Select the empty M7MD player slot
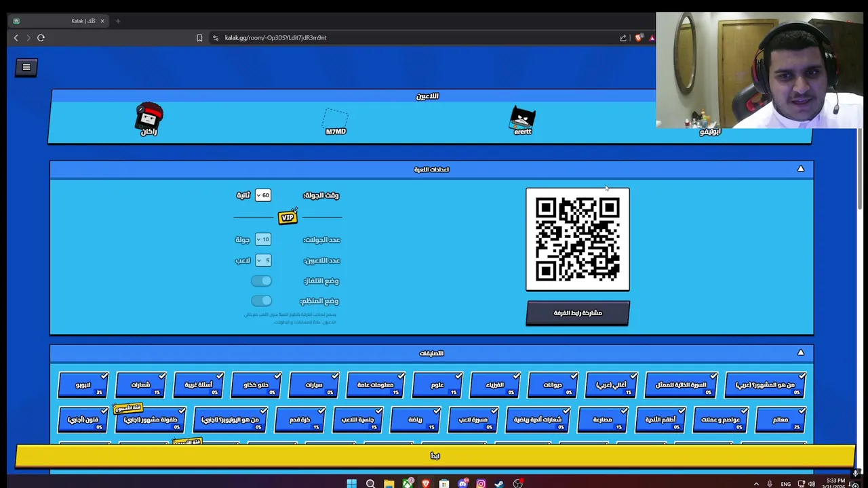 [336, 121]
